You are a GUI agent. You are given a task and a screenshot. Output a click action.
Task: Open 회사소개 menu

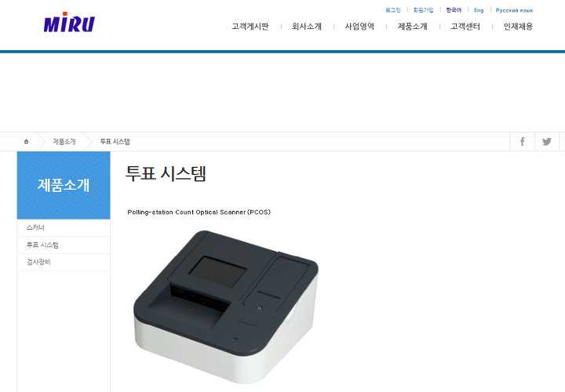(307, 27)
